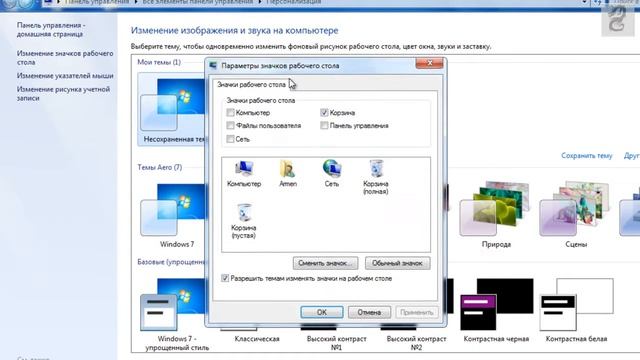Click the Классическая theme label

257,339
